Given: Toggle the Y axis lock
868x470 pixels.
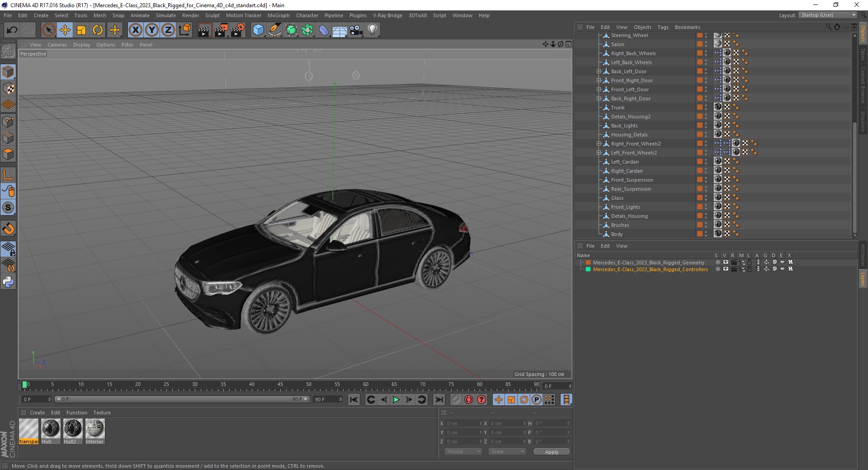Looking at the screenshot, I should point(152,30).
